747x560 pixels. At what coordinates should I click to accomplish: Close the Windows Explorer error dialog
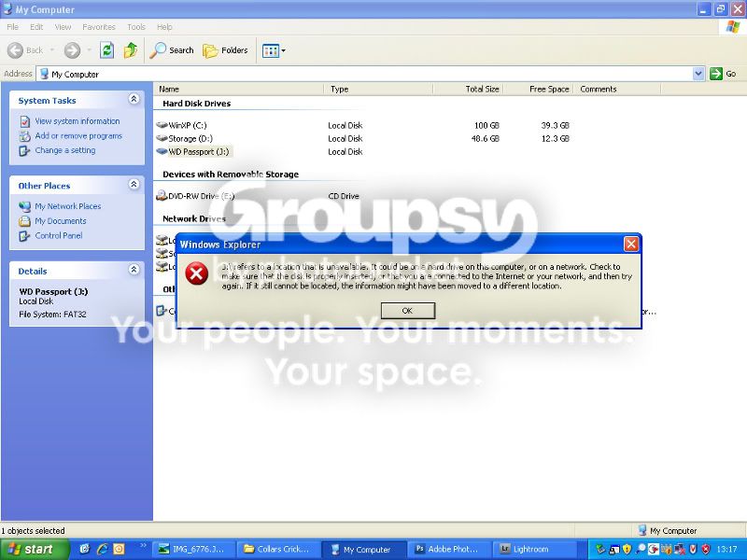point(631,244)
